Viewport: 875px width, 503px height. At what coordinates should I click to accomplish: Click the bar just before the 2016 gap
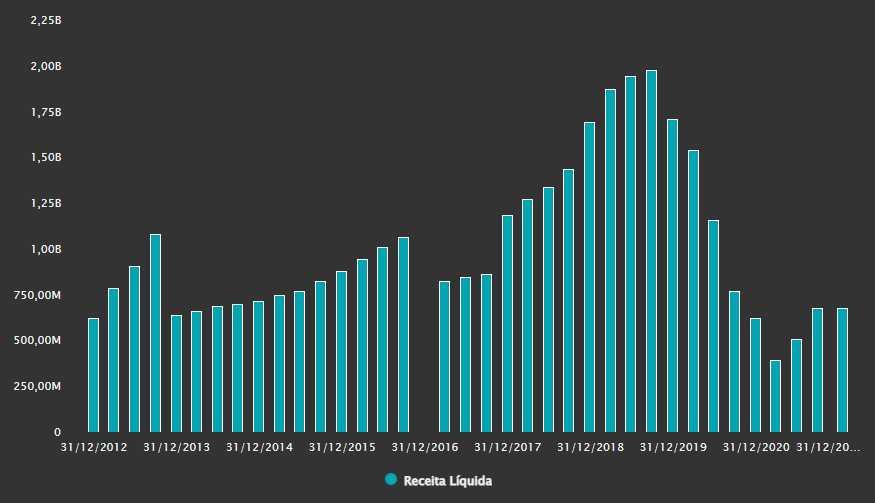[403, 335]
